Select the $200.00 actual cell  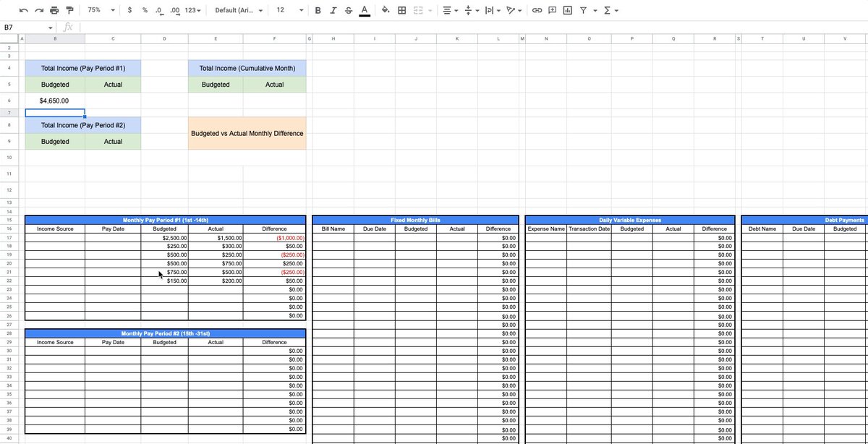(216, 281)
